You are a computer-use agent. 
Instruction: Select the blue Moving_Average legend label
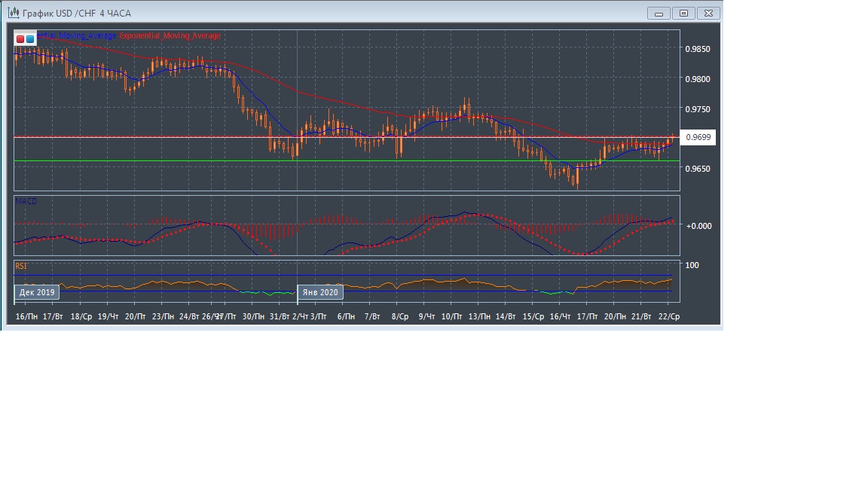77,36
